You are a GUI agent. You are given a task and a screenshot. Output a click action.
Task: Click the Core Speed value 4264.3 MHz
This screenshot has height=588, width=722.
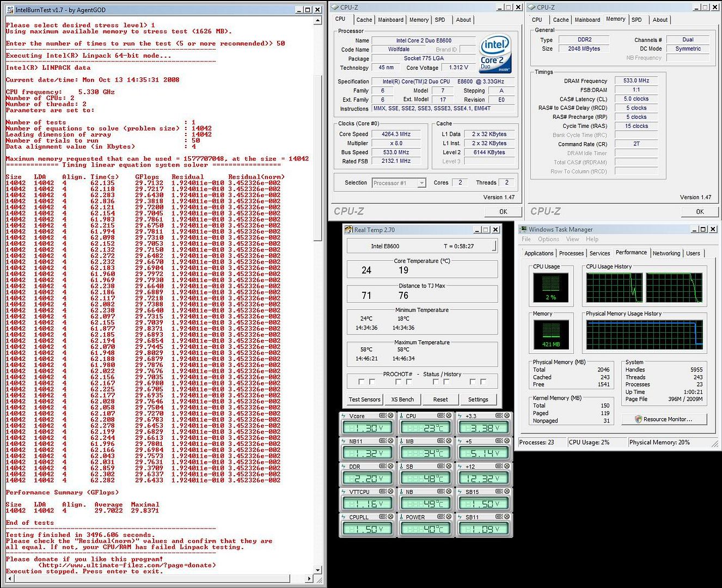pos(396,134)
